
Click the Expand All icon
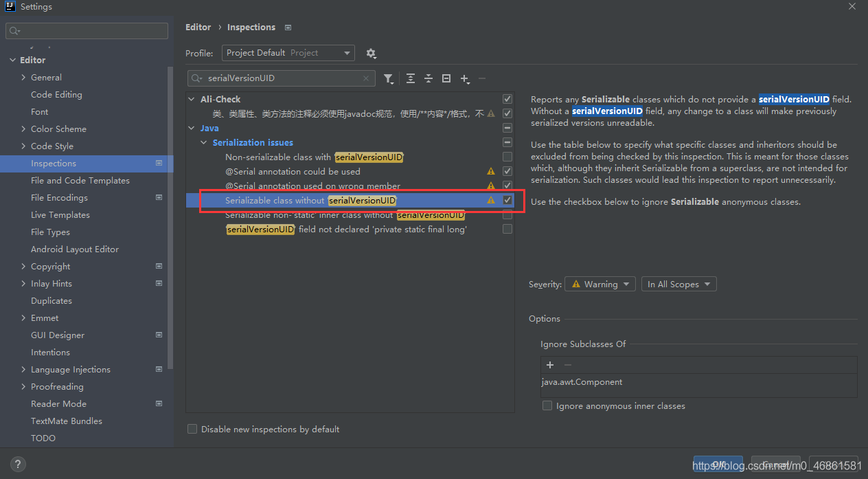tap(411, 78)
